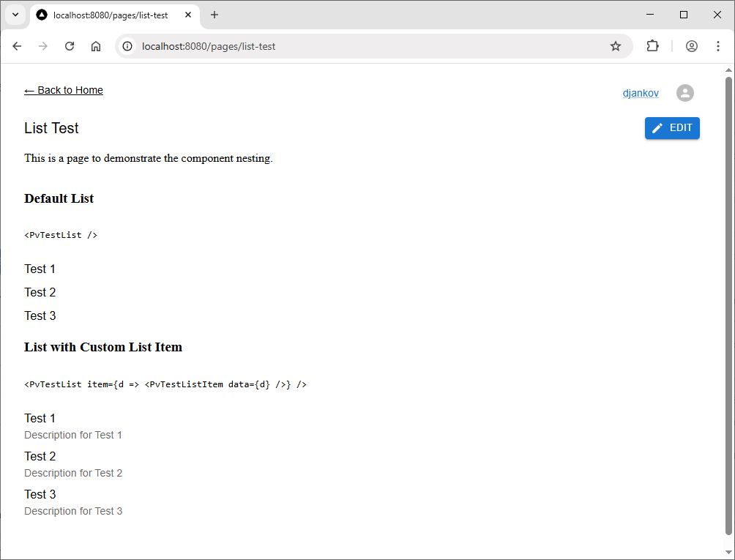This screenshot has height=560, width=735.
Task: Close the list-test browser tab
Action: coord(188,15)
